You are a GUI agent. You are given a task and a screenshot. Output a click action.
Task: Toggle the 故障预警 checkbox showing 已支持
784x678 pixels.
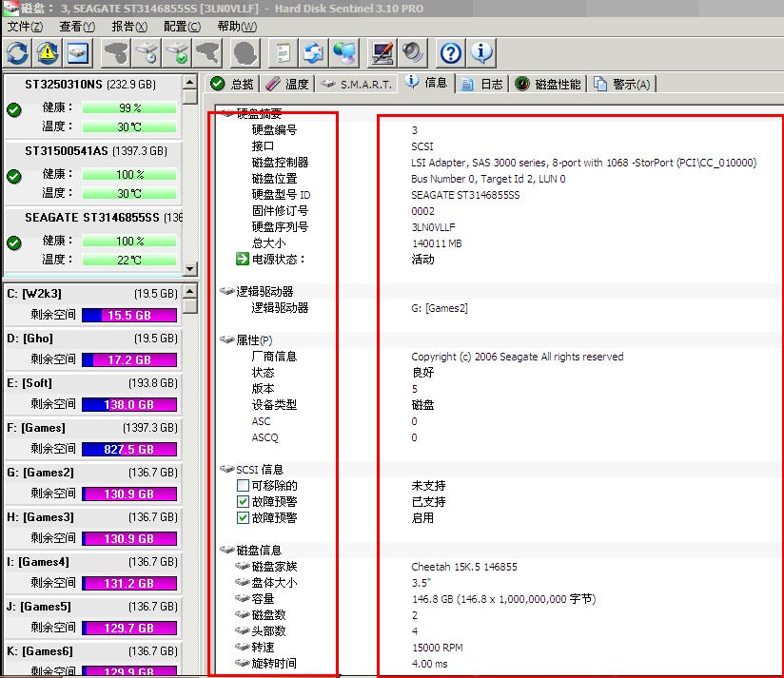(243, 501)
